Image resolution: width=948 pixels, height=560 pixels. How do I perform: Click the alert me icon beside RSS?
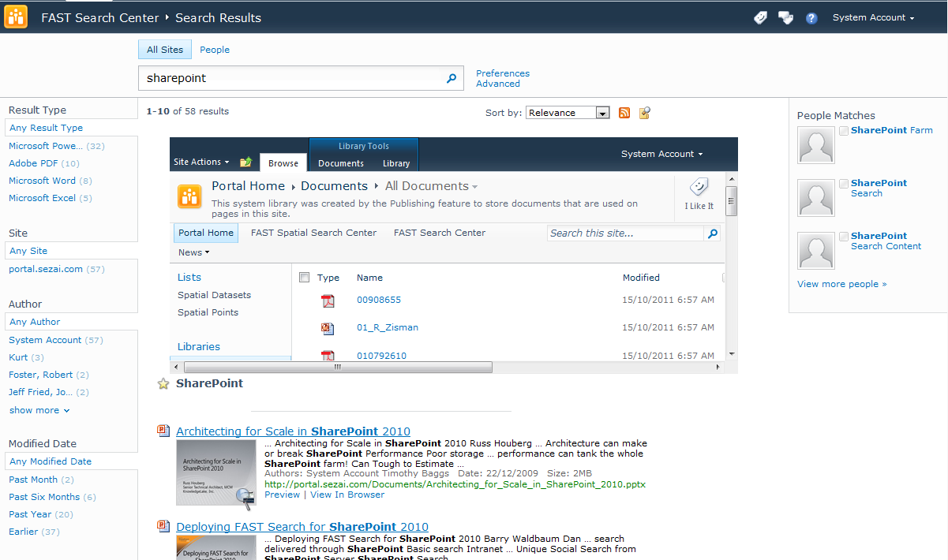[645, 113]
